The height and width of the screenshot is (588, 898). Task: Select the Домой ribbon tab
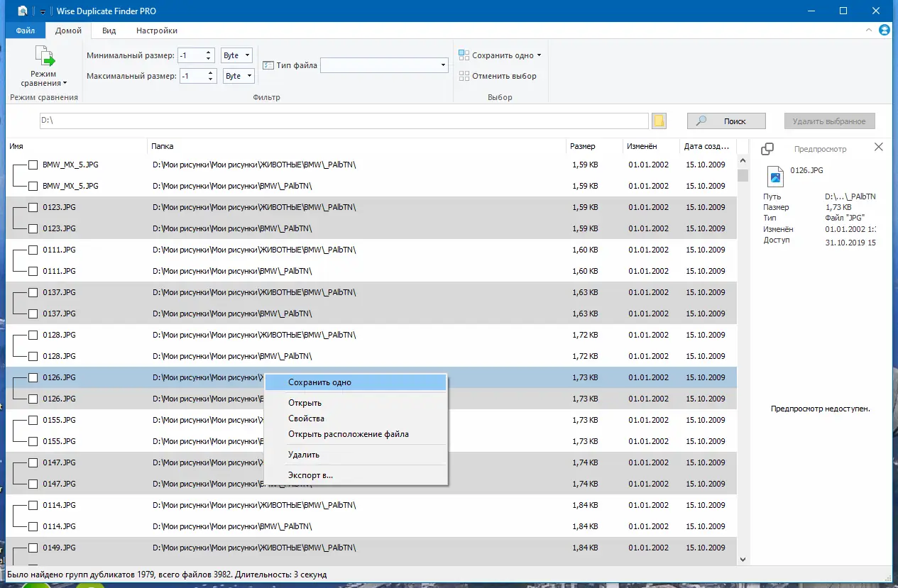coord(68,30)
